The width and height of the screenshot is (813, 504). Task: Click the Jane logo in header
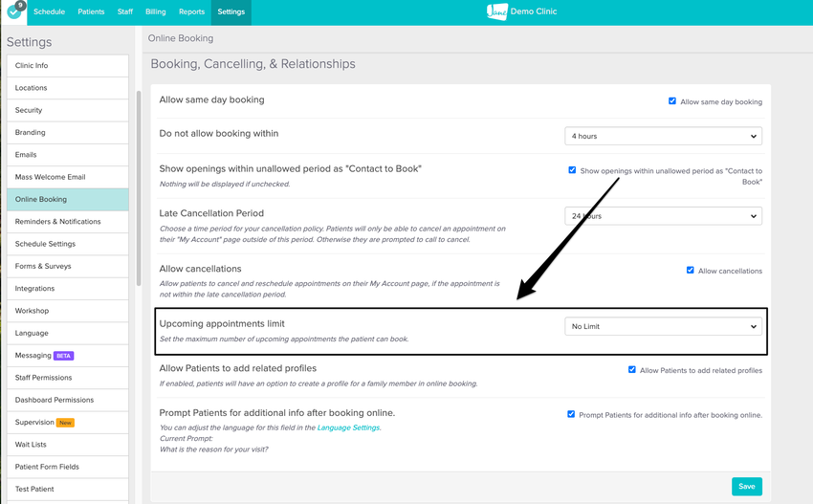pos(496,11)
